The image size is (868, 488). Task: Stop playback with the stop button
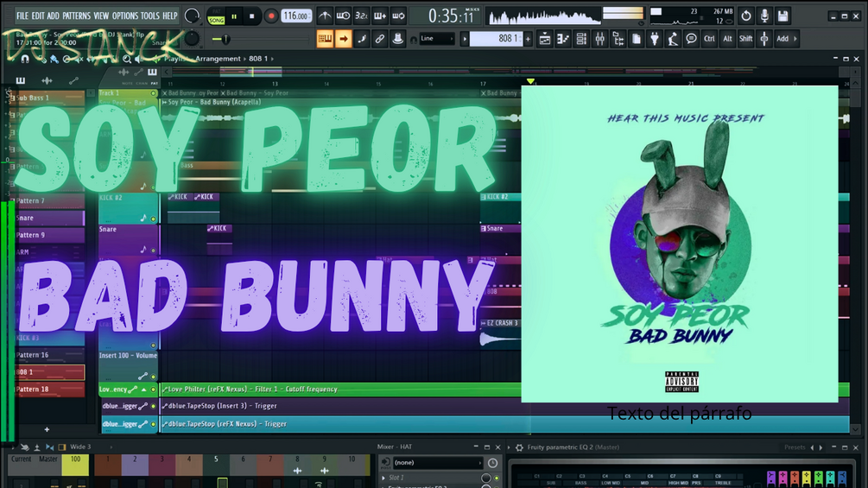[x=252, y=16]
